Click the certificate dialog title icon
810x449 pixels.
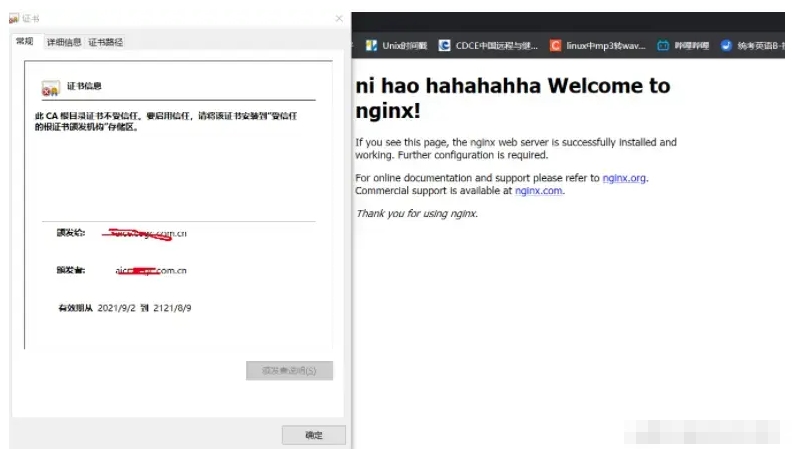coord(14,19)
